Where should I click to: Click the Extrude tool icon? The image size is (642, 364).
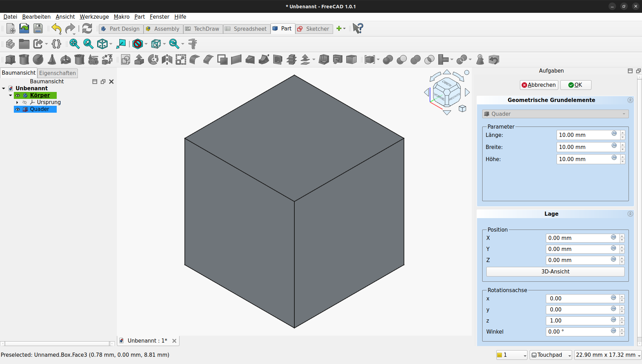coord(139,59)
